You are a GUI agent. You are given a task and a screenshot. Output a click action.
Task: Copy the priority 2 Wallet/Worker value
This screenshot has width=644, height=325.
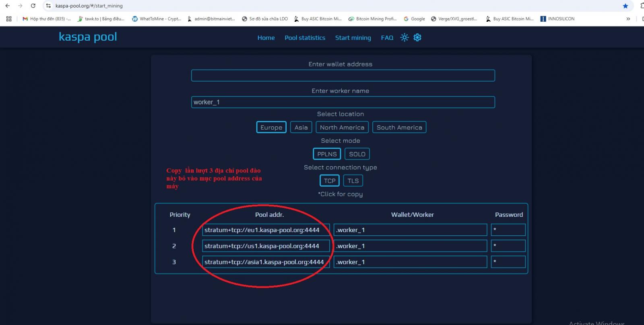pos(410,246)
